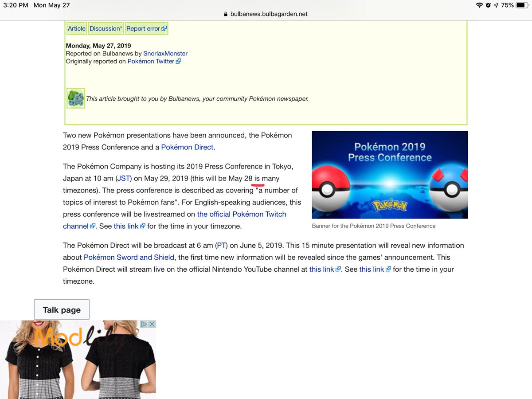532x399 pixels.
Task: Tap the 3:20 PM clock
Action: click(16, 5)
